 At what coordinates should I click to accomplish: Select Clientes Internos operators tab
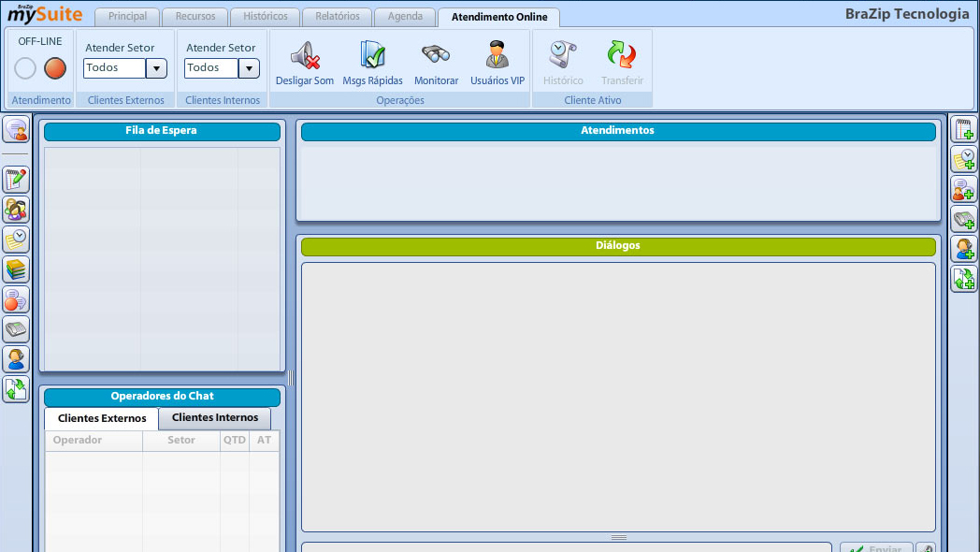pos(215,417)
